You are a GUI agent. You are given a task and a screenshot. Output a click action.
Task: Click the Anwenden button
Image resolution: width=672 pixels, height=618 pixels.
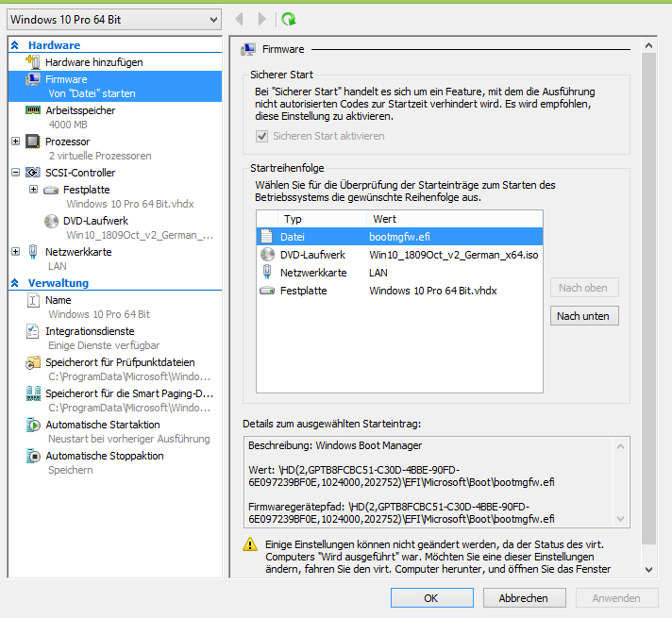point(616,598)
